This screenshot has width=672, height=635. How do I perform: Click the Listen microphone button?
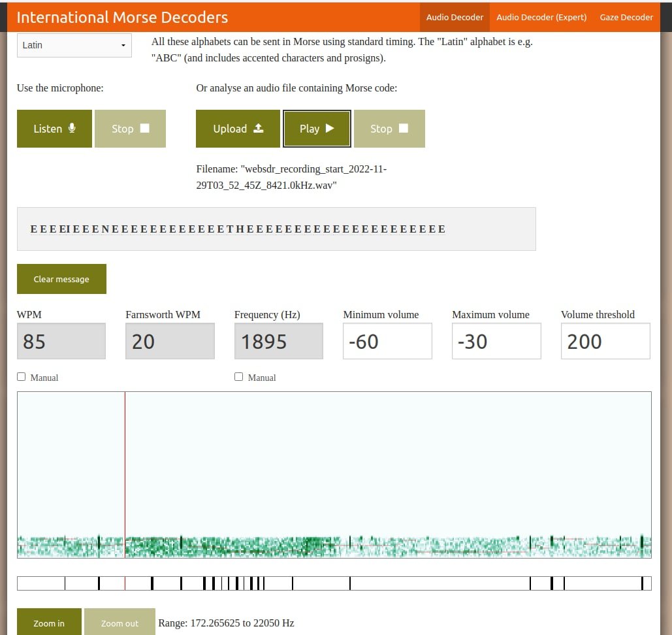[54, 129]
